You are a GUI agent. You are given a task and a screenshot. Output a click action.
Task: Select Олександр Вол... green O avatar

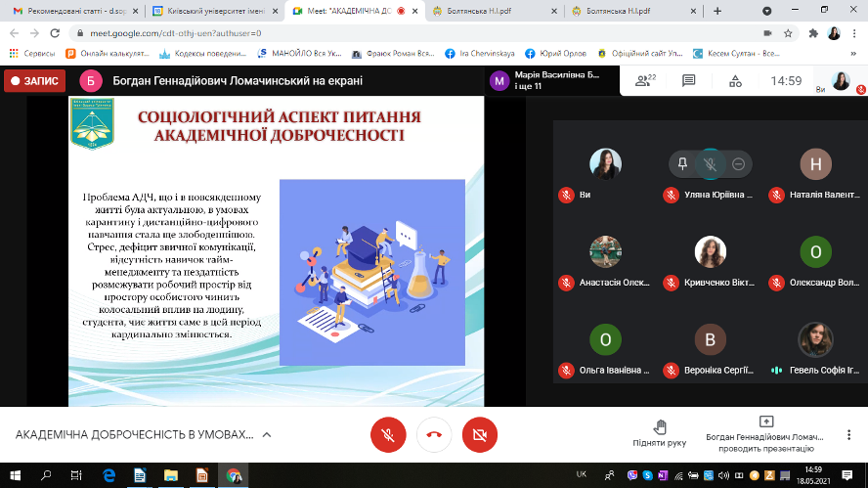(x=815, y=251)
